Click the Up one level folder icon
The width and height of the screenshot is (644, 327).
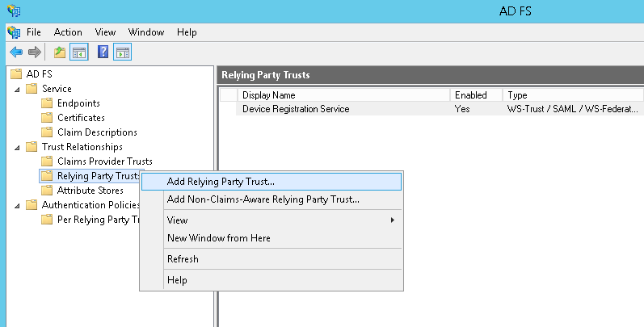point(60,52)
